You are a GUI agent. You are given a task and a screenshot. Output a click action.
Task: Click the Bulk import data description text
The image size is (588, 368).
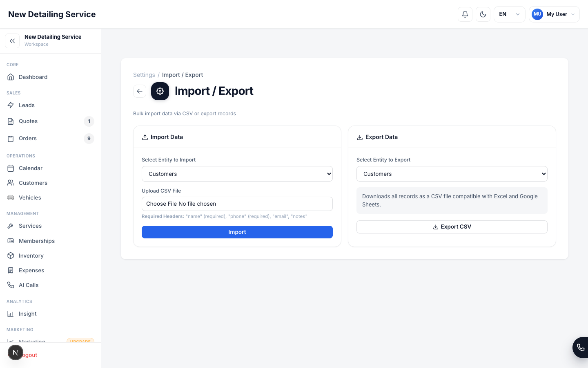185,114
